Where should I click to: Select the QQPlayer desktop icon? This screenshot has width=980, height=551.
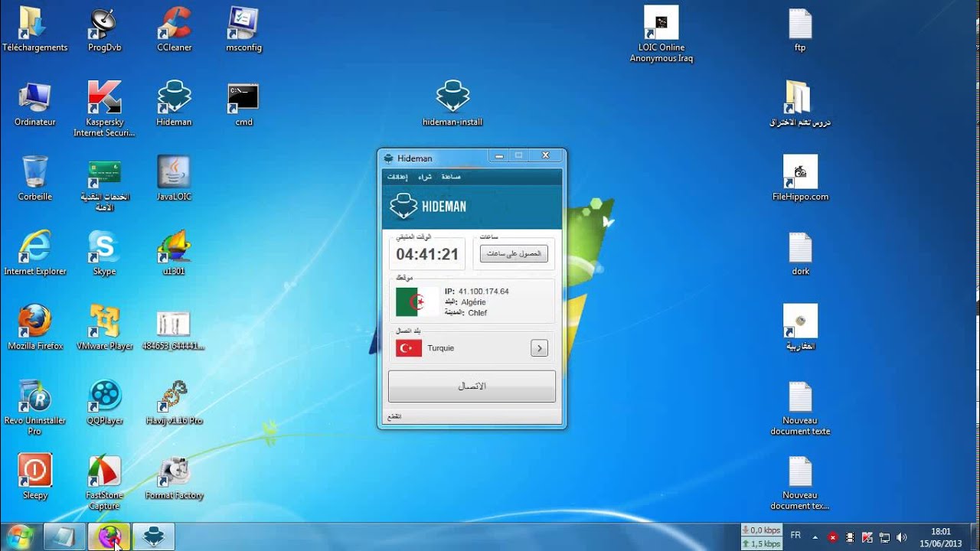click(104, 403)
